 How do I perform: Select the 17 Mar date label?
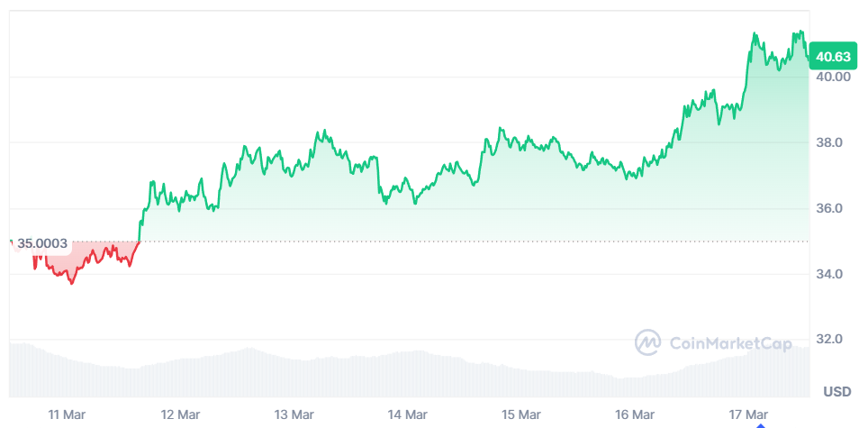pos(748,414)
